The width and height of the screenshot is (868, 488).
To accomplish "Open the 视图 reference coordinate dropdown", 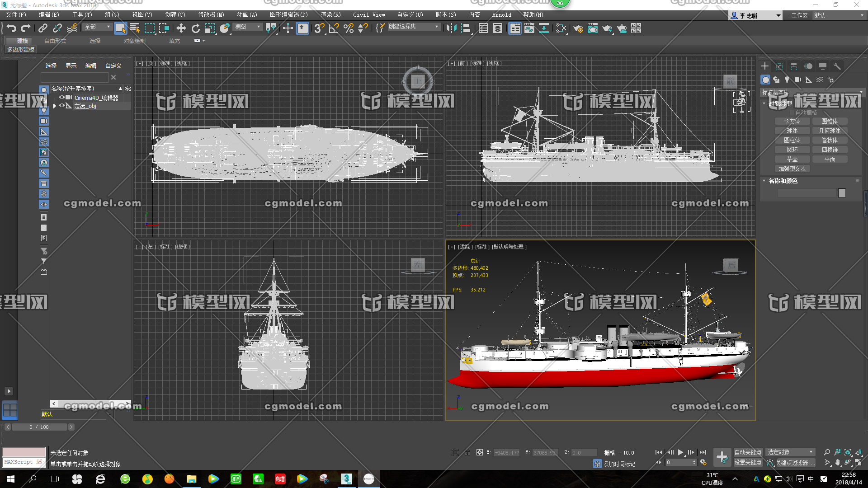I will (248, 27).
